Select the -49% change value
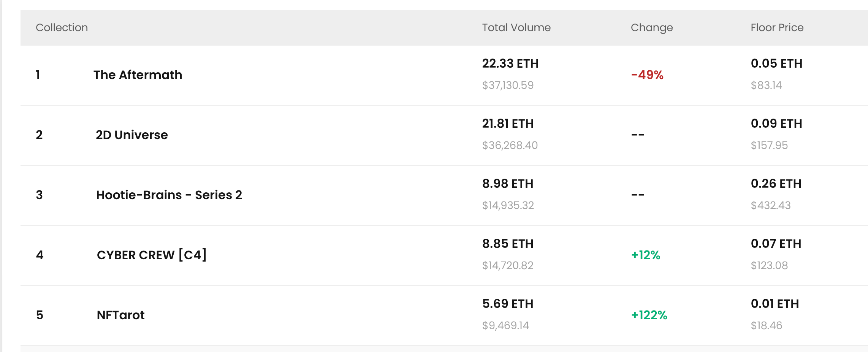This screenshot has height=352, width=868. [647, 75]
